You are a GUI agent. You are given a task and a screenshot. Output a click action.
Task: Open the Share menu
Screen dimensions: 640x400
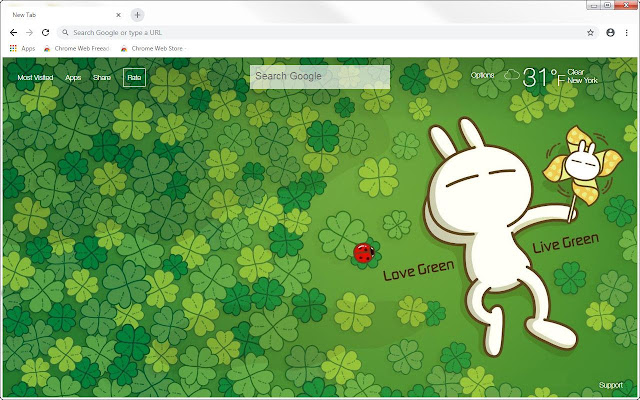coord(102,78)
